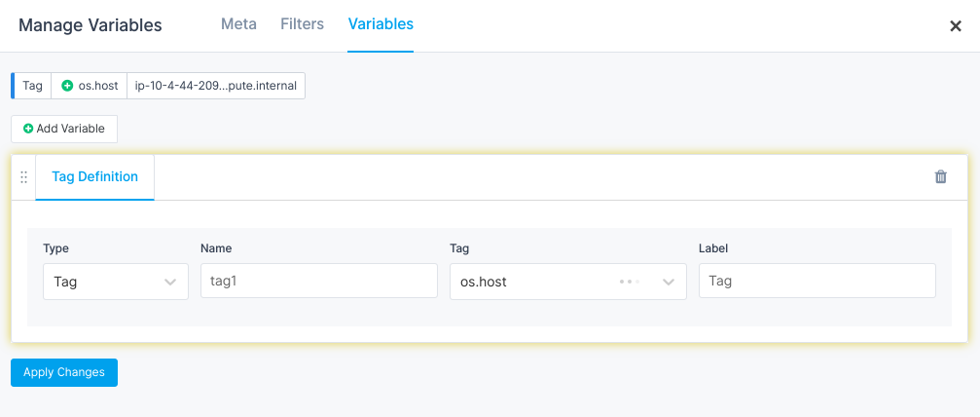Focus the Label input field
Viewport: 980px width, 417px height.
click(x=817, y=281)
